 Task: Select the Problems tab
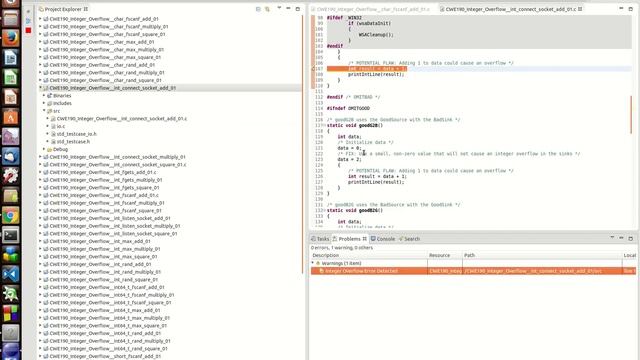point(349,239)
